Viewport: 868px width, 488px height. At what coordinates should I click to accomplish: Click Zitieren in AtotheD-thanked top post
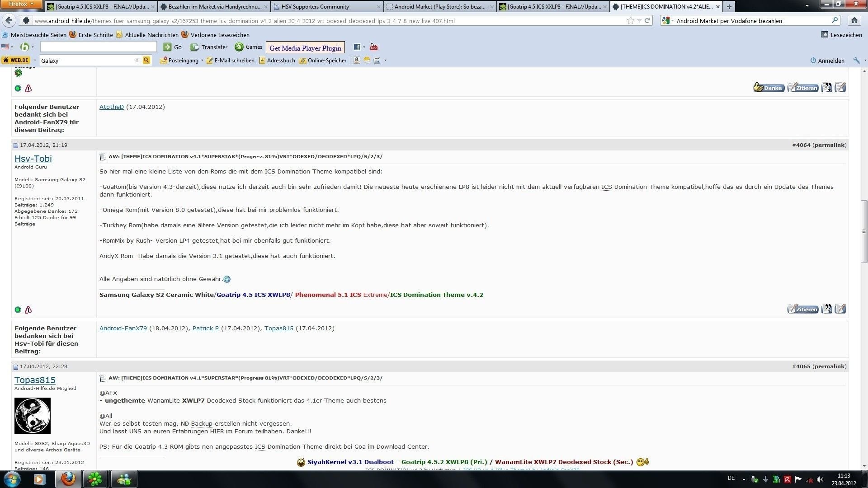[803, 88]
